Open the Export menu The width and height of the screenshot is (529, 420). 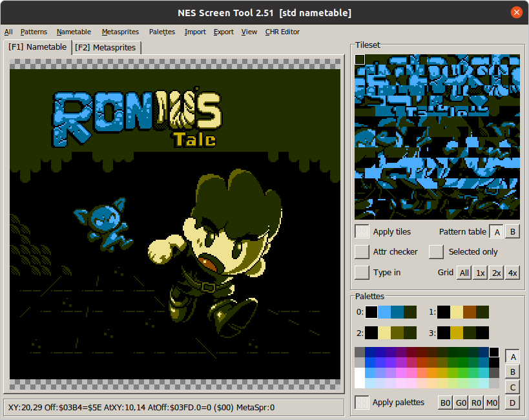(223, 32)
